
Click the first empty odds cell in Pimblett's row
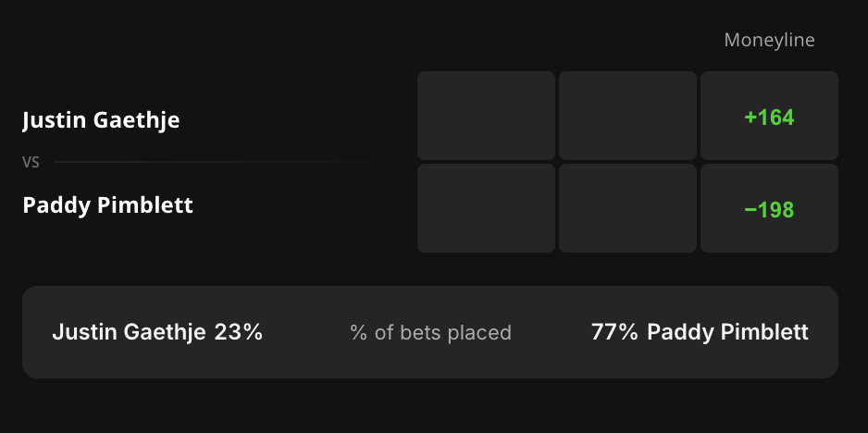click(486, 208)
